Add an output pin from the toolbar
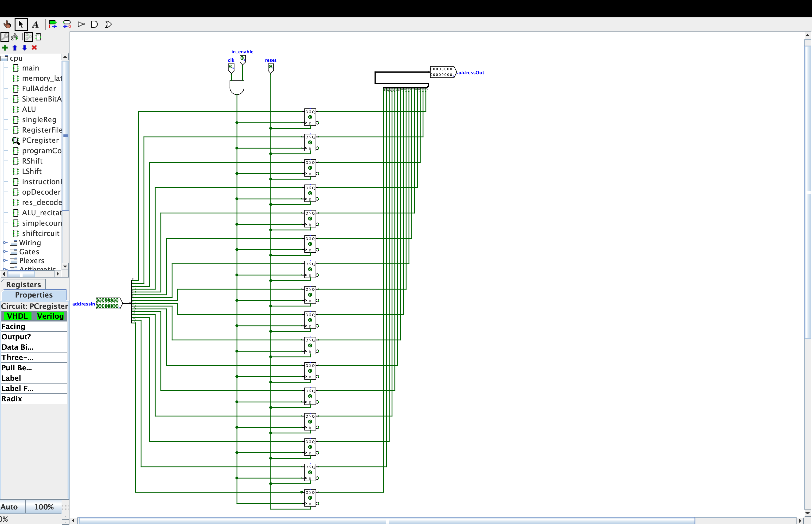The width and height of the screenshot is (812, 525). click(x=67, y=24)
